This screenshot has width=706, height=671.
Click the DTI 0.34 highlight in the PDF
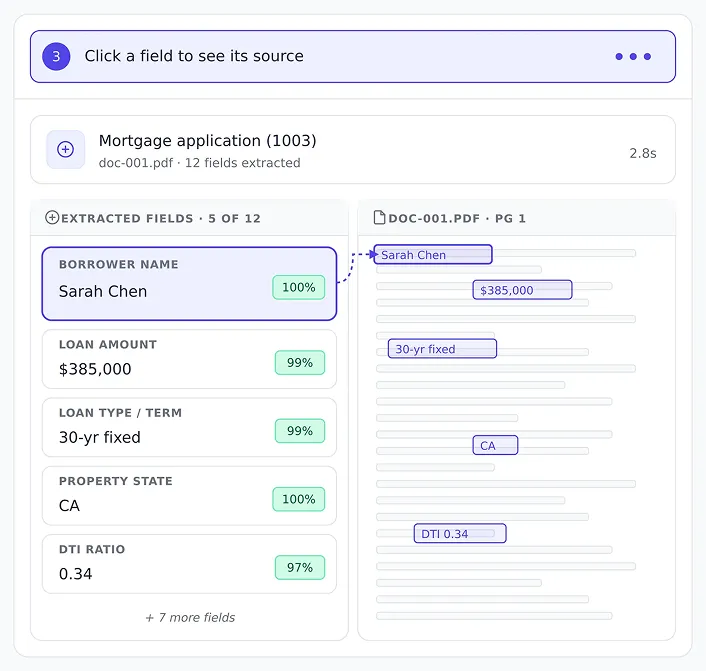click(460, 533)
